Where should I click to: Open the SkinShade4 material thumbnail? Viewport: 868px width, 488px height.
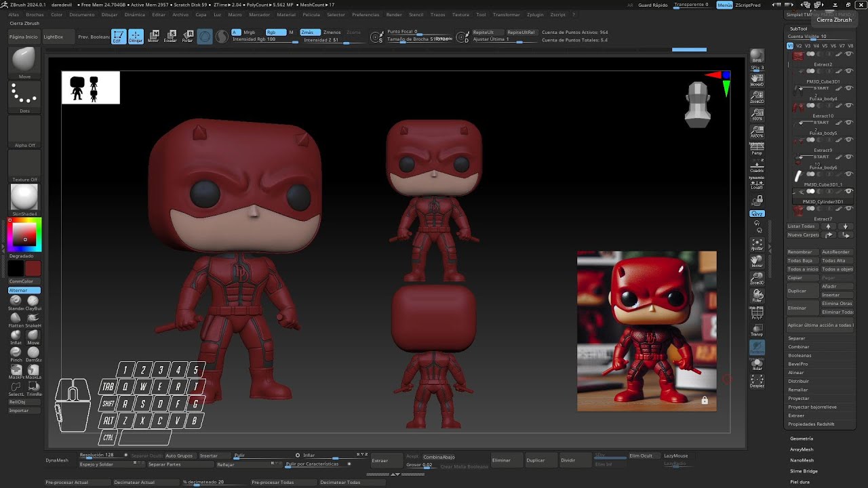pyautogui.click(x=24, y=199)
